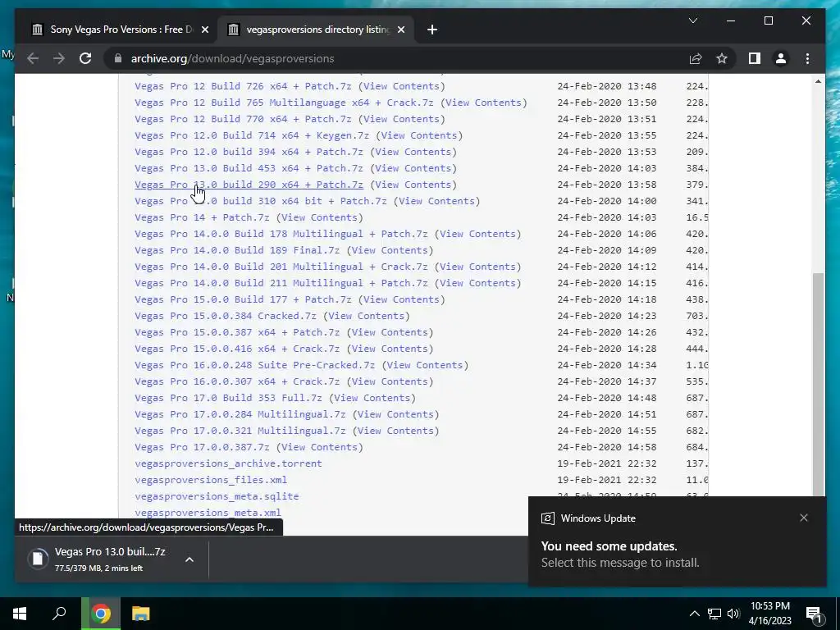Click View Contents for Vegas Pro 13.0 build 310
The image size is (840, 630).
coord(436,202)
